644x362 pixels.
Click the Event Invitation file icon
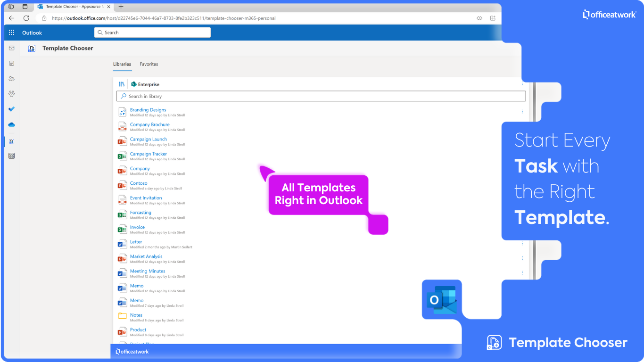click(122, 200)
